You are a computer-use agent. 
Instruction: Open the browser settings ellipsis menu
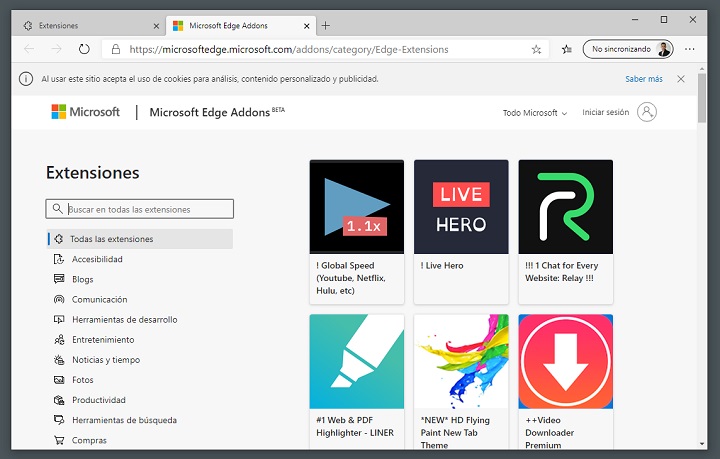tap(689, 49)
